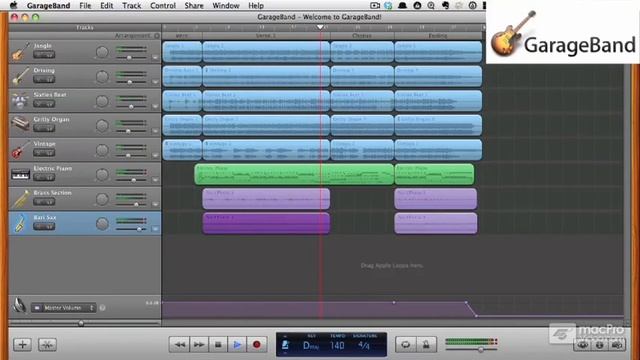Screen dimensions: 640x360
Task: Select the Bari Sax saxophone icon
Action: [x=20, y=223]
